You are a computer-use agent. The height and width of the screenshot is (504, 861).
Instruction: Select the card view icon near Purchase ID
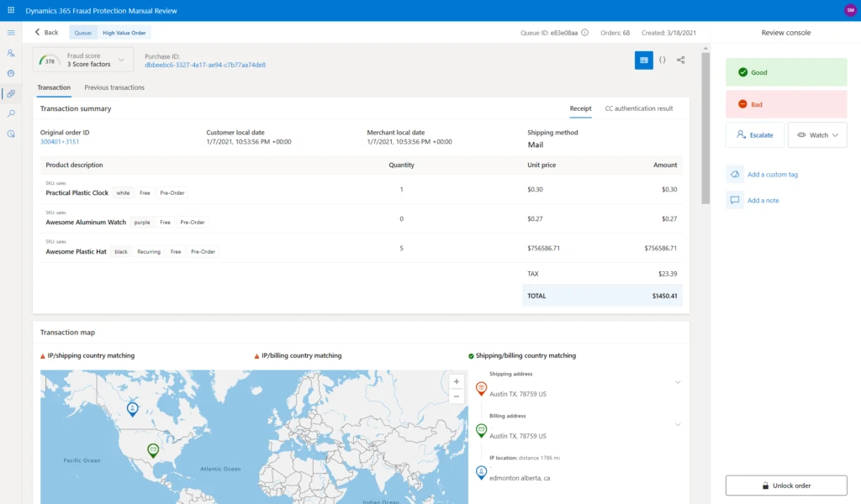642,60
